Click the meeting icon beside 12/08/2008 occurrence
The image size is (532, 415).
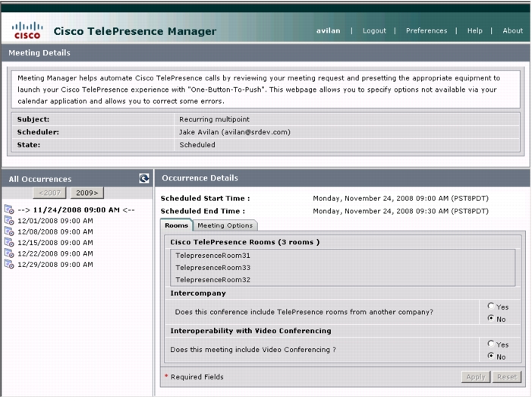(9, 231)
